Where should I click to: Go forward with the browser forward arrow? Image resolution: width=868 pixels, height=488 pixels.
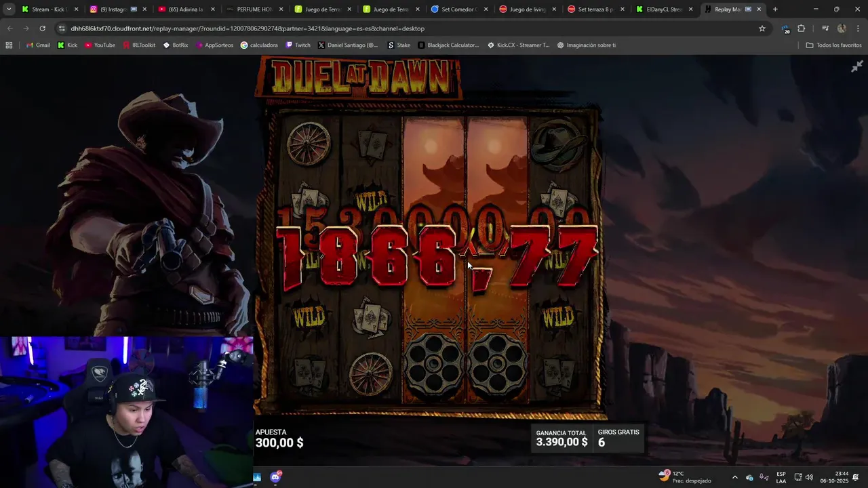click(26, 28)
